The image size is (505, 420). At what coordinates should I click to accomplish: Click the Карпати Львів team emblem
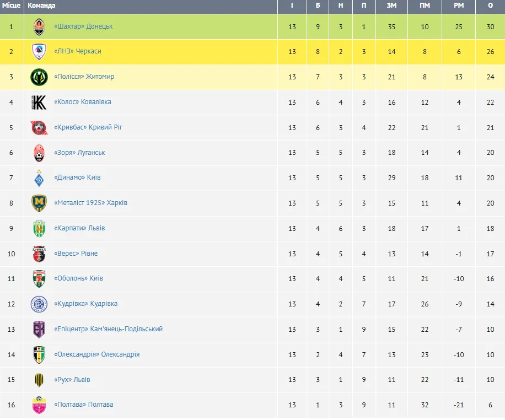[39, 229]
